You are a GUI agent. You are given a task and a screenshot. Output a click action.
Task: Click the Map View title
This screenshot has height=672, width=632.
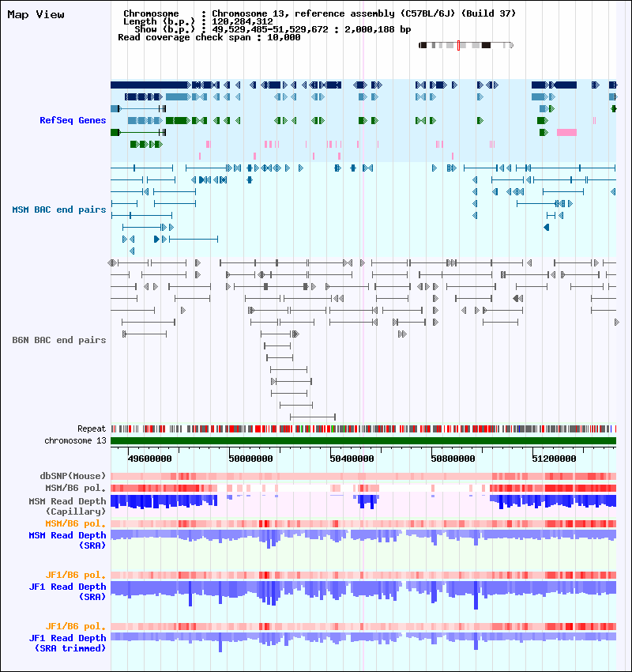pos(36,14)
